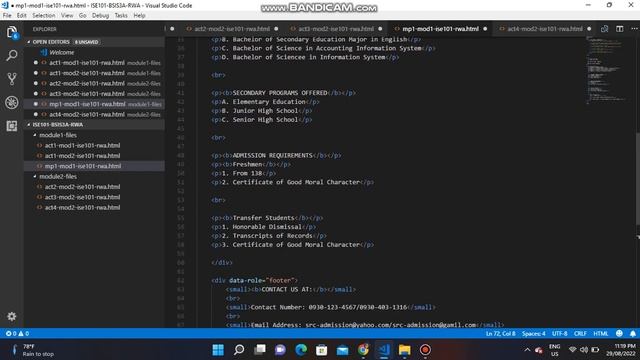The width and height of the screenshot is (640, 360).
Task: Open the Manage gear menu
Action: [11, 316]
